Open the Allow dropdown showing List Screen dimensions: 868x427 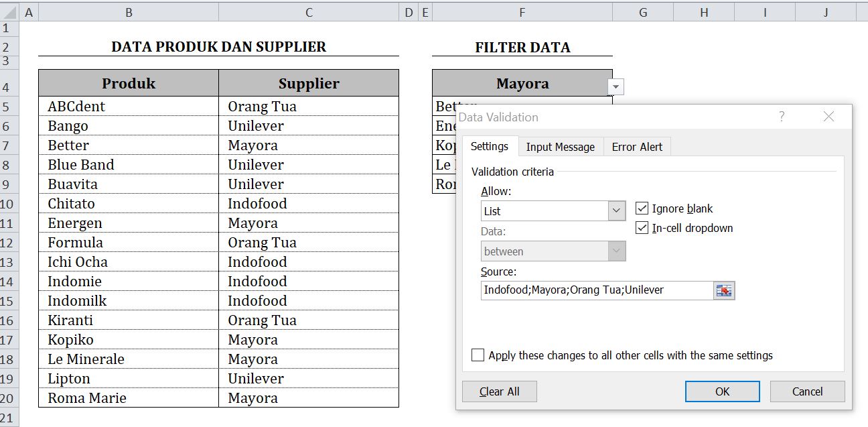coord(617,210)
